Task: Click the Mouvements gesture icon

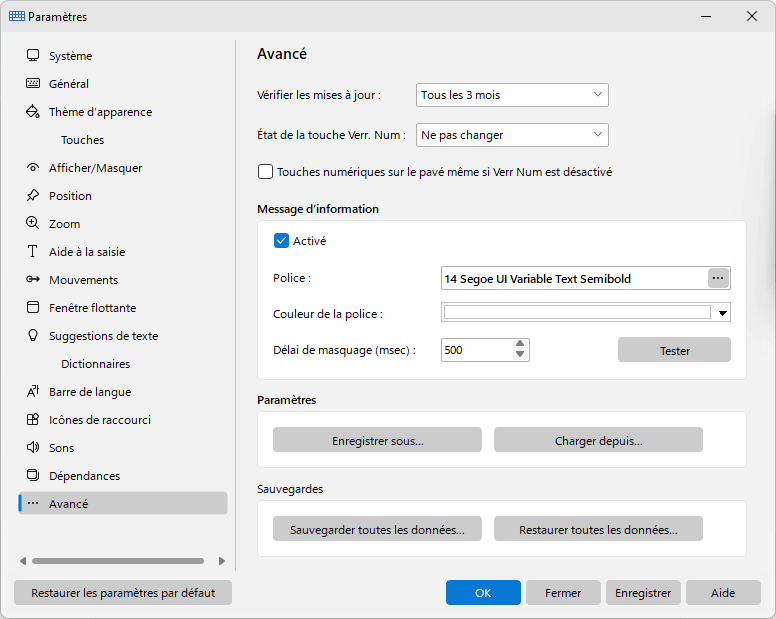Action: 33,280
